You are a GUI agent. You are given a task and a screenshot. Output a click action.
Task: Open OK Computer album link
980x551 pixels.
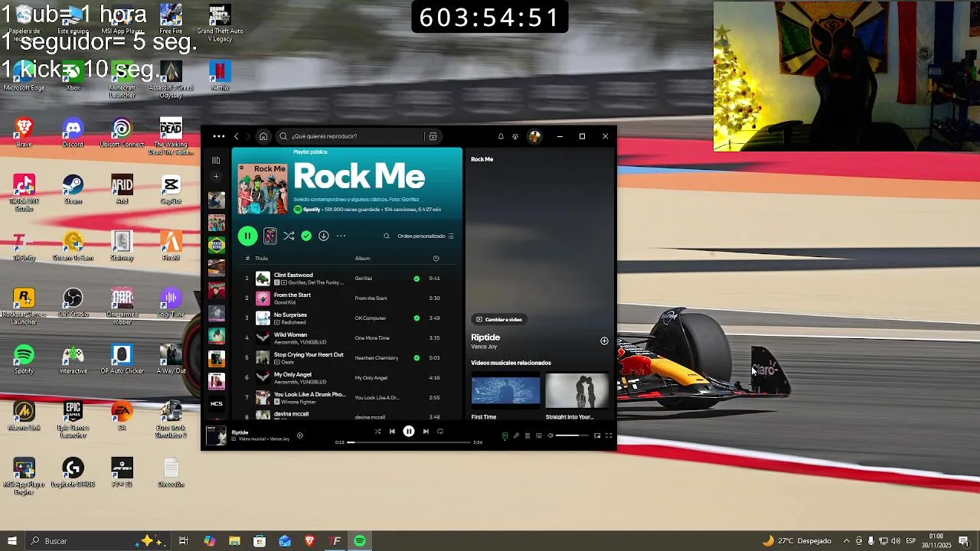click(x=371, y=318)
